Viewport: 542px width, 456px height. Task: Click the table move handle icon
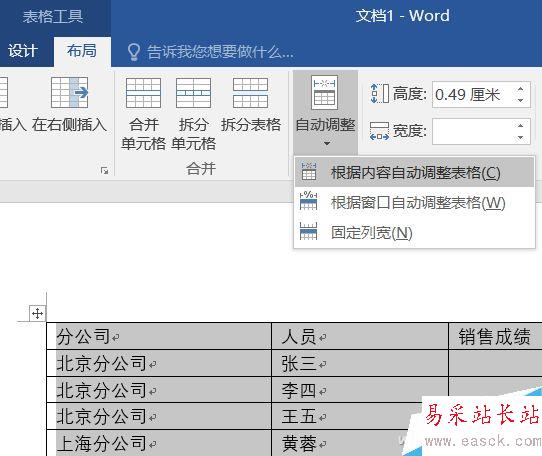pos(37,314)
